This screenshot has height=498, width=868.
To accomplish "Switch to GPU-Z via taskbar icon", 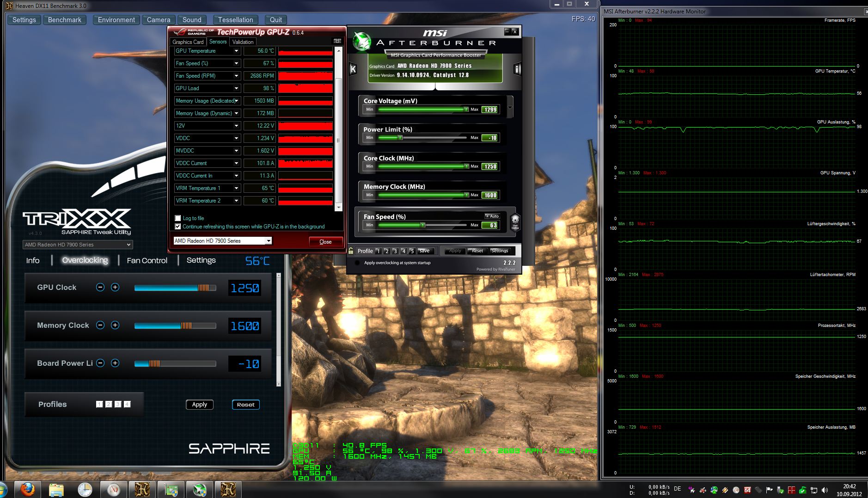I will point(171,489).
